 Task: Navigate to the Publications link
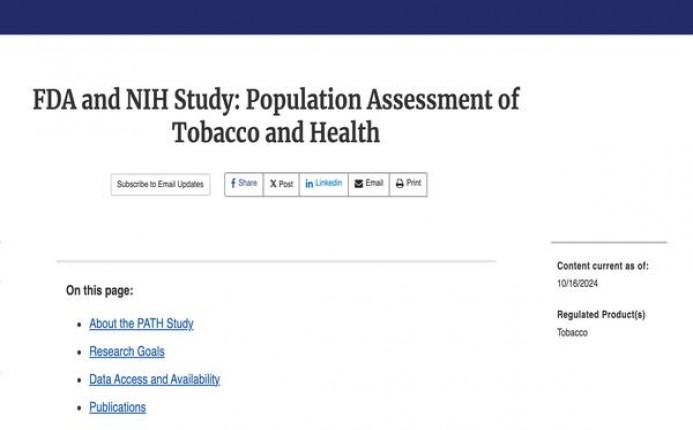[x=117, y=407]
